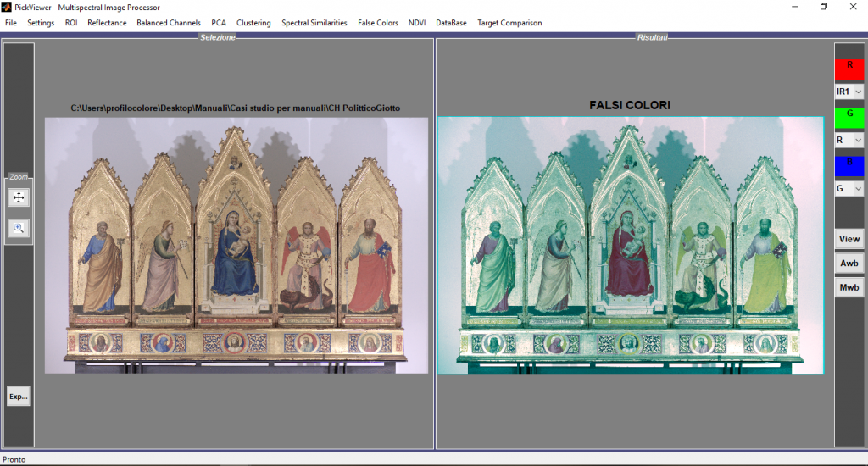The height and width of the screenshot is (466, 868).
Task: Click the red R color swatch
Action: click(x=849, y=69)
